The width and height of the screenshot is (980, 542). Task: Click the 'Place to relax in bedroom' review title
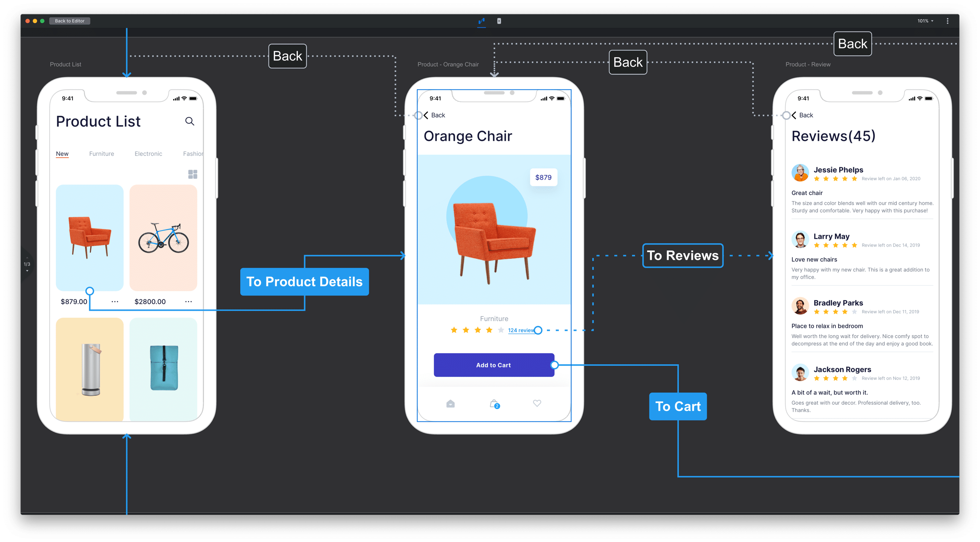827,326
